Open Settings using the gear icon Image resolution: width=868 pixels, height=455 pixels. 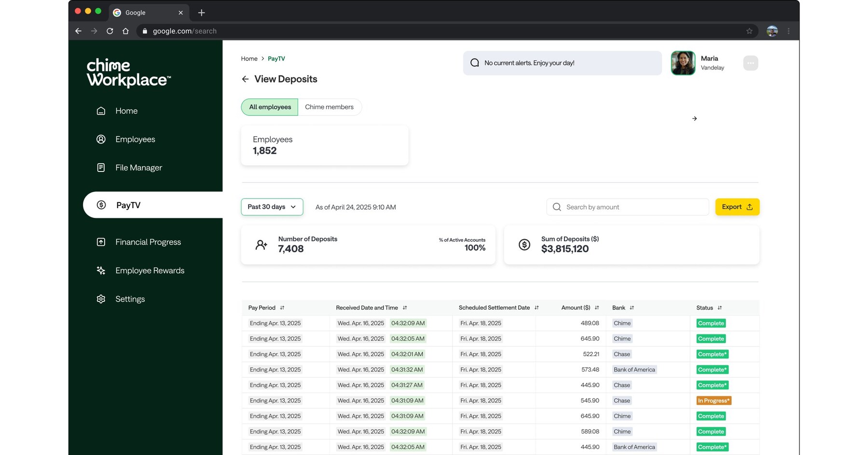(x=101, y=299)
